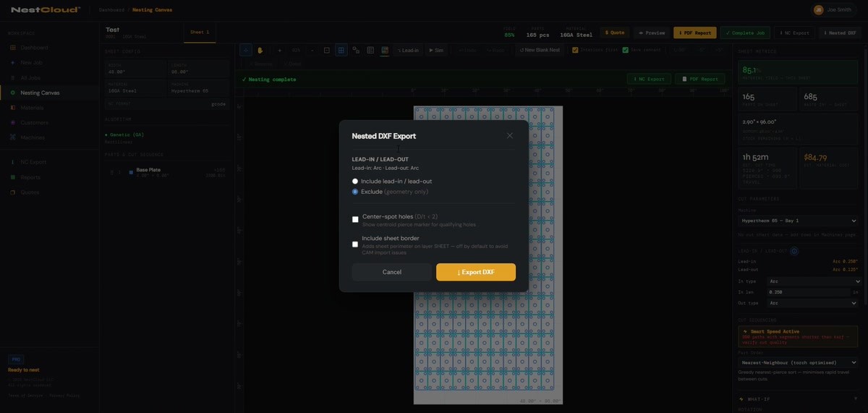Open Customers in the sidebar
The image size is (868, 413).
49,122
